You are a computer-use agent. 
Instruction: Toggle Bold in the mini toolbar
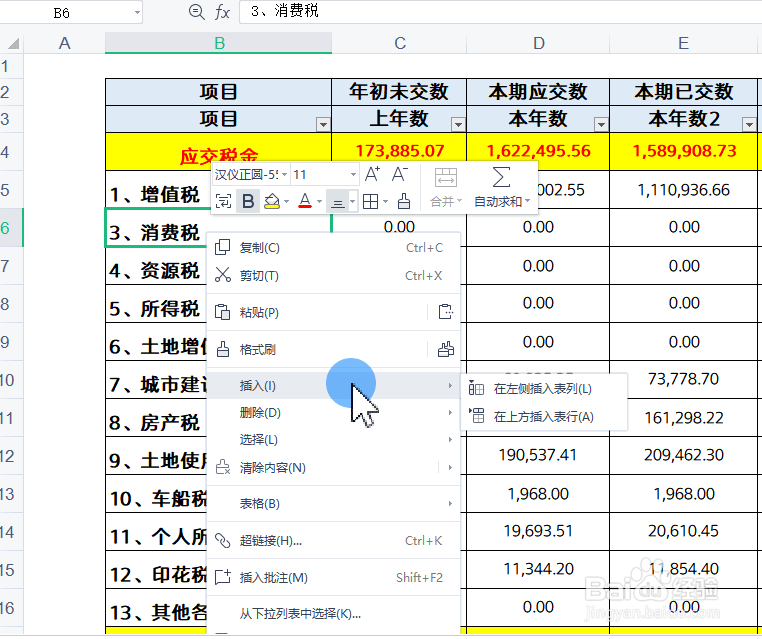coord(248,201)
